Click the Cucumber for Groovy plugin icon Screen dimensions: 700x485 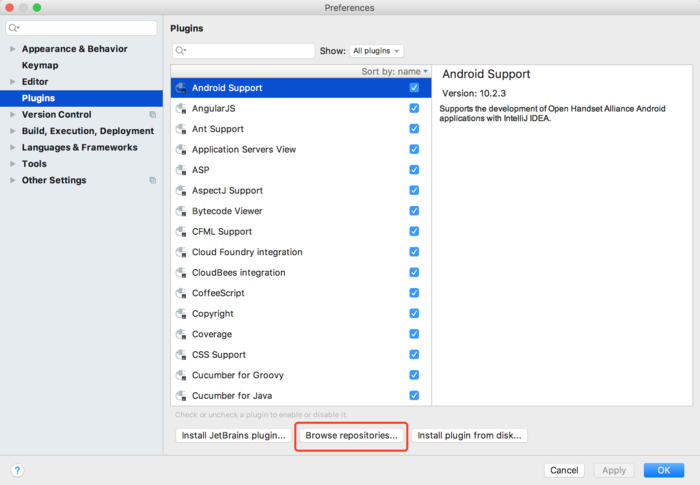(181, 376)
